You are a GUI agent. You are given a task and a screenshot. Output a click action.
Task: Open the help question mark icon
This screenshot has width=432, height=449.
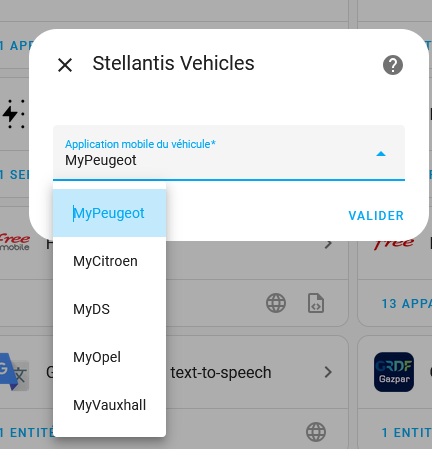click(393, 65)
